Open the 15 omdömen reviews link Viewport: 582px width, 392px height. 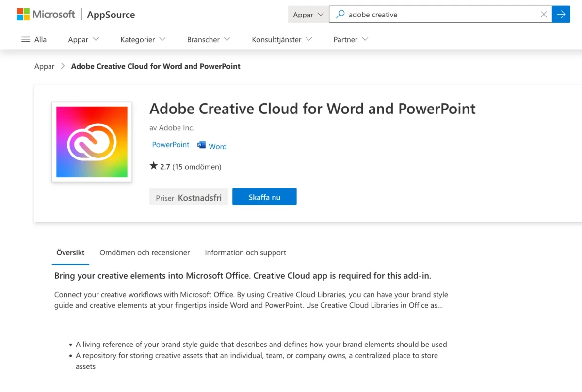197,167
